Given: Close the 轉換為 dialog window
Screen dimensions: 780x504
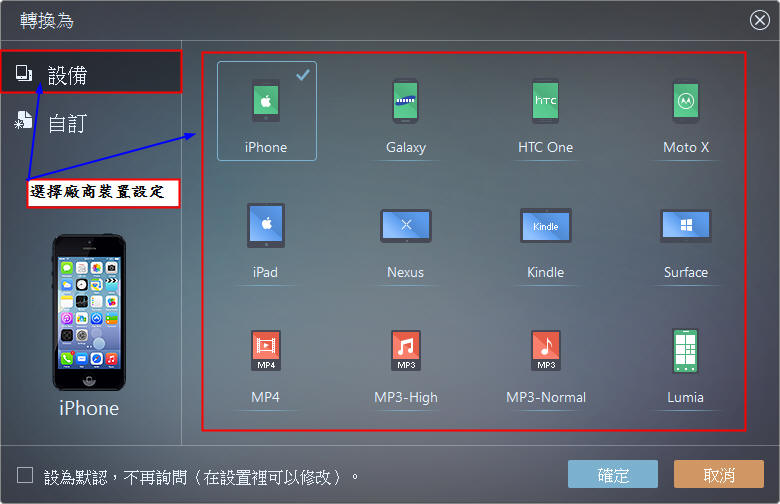Looking at the screenshot, I should (x=759, y=19).
